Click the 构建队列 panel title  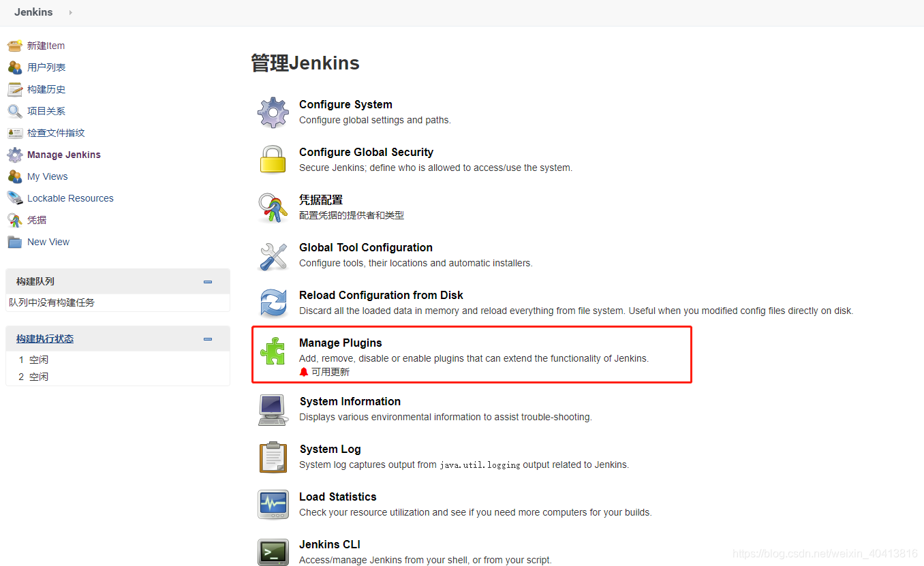35,281
